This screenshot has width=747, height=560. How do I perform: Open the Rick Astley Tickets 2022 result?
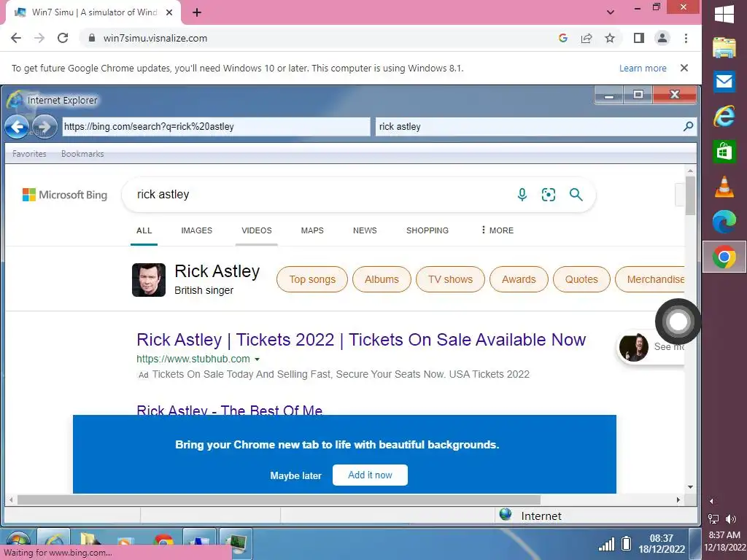pyautogui.click(x=361, y=340)
